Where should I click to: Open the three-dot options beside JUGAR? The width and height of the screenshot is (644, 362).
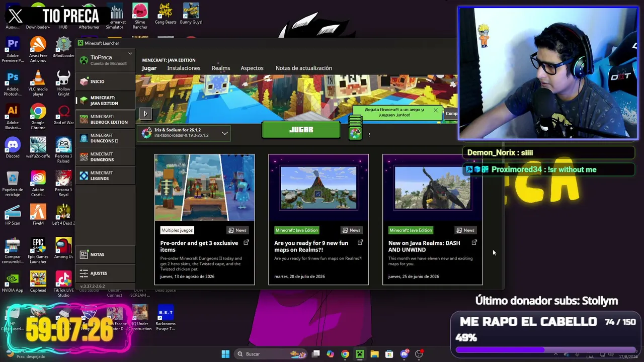tap(369, 135)
